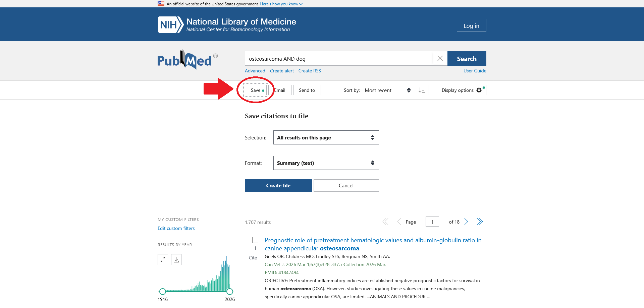
Task: Click the Search button
Action: [x=467, y=59]
